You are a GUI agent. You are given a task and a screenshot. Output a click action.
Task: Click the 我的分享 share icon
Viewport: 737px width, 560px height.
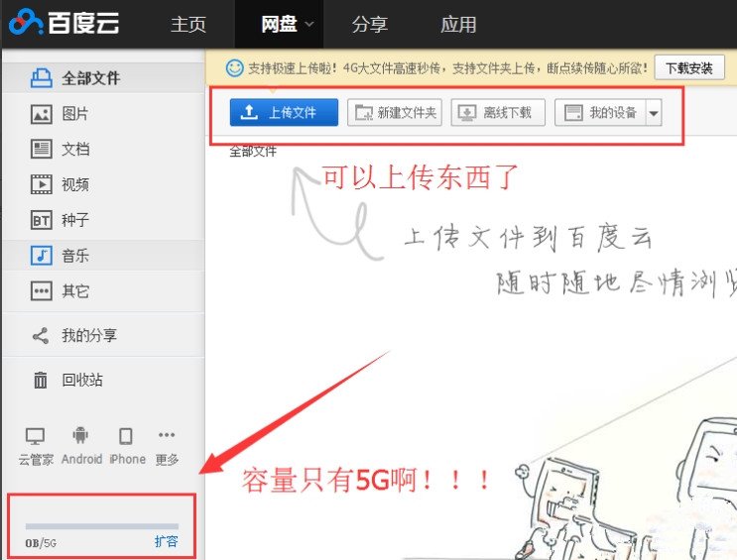point(41,336)
